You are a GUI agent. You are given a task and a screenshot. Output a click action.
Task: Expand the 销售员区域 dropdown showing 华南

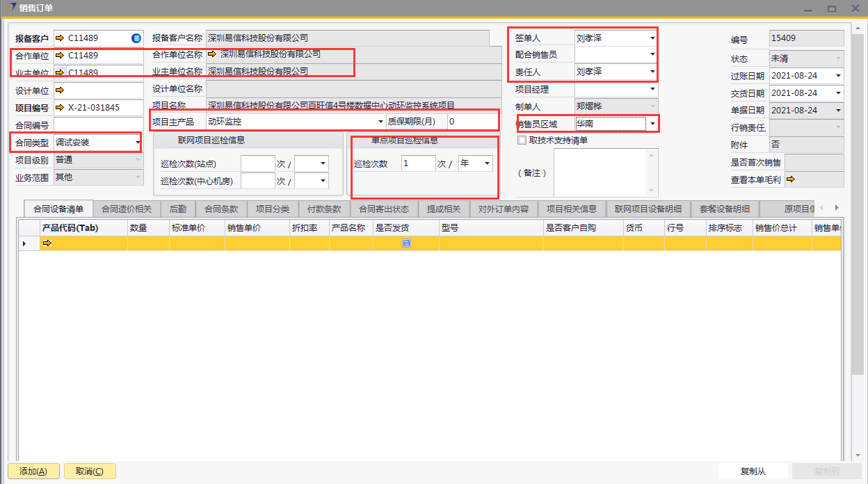pos(652,124)
